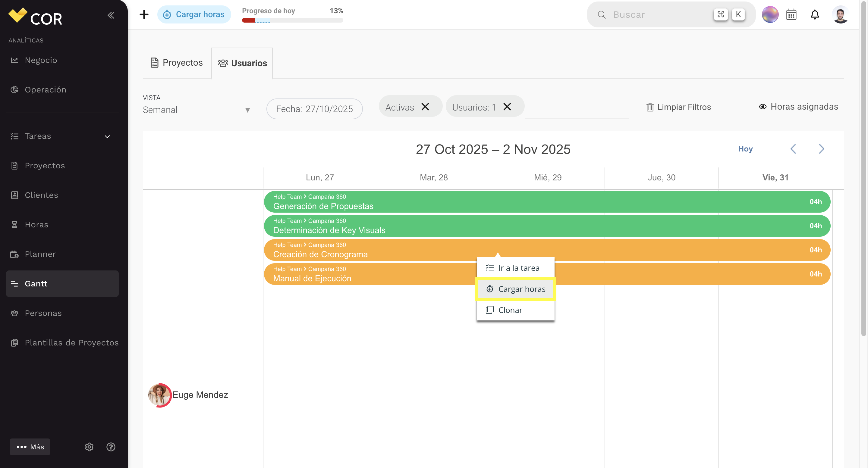The height and width of the screenshot is (468, 868).
Task: Open the Vista Semanal dropdown
Action: pyautogui.click(x=197, y=110)
